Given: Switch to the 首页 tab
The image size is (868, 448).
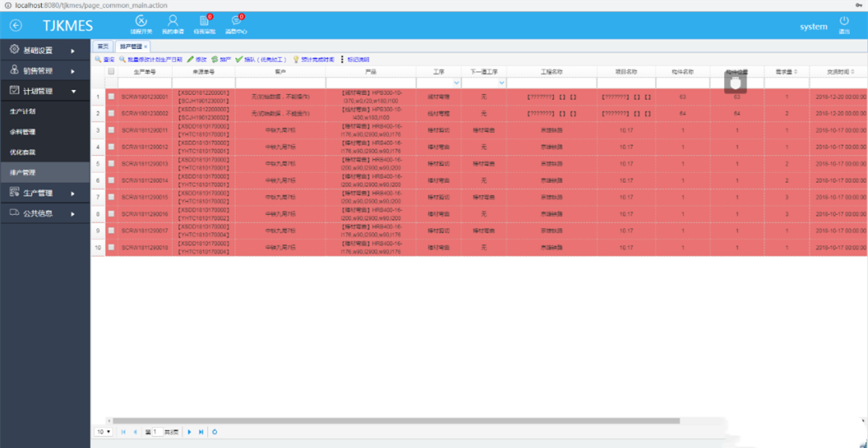Looking at the screenshot, I should (x=102, y=47).
